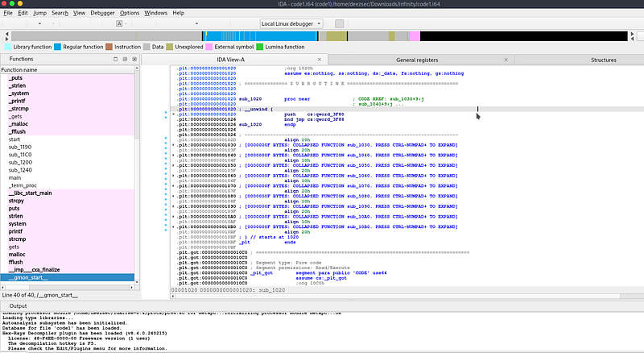Screen dimensions: 644x353
Task: Expand collapsed function sub_10B0
Action: (173, 226)
